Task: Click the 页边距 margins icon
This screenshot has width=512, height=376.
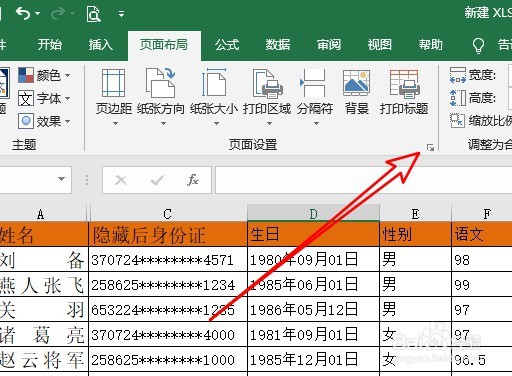Action: pyautogui.click(x=114, y=83)
